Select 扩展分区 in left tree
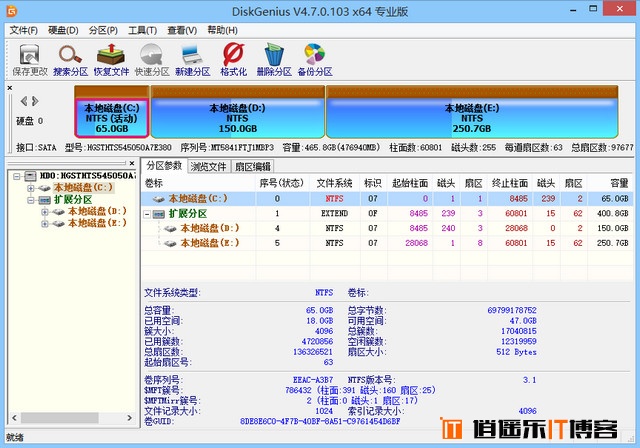 tap(73, 200)
